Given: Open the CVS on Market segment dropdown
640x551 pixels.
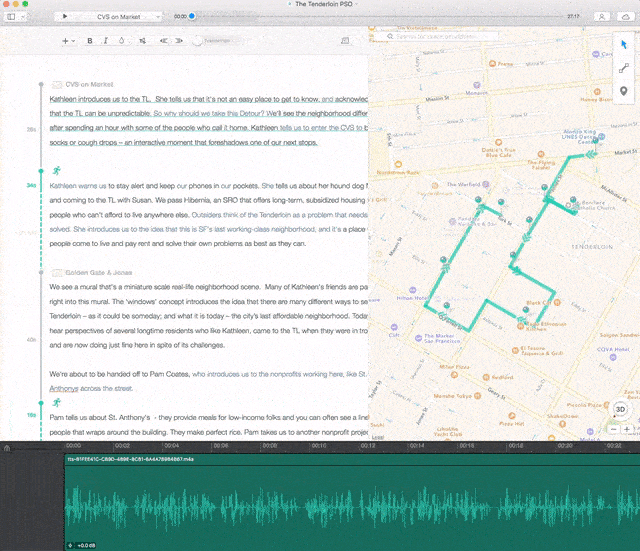Looking at the screenshot, I should click(116, 16).
